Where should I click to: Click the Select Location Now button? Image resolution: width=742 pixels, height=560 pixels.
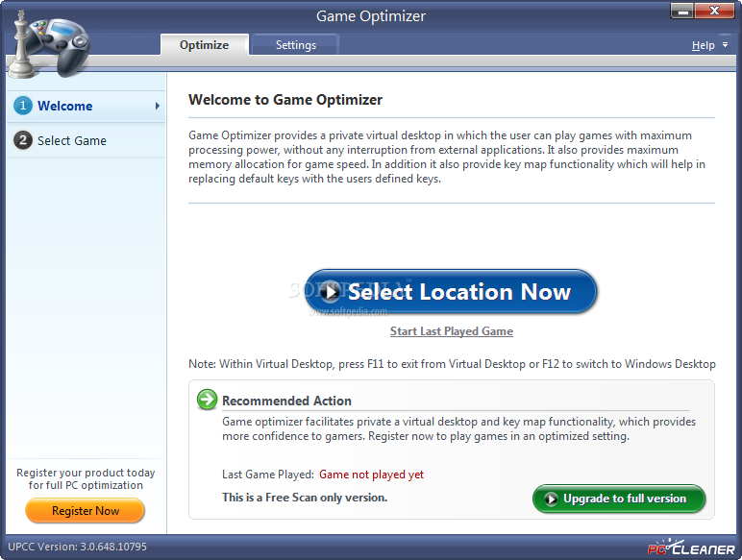pos(451,291)
